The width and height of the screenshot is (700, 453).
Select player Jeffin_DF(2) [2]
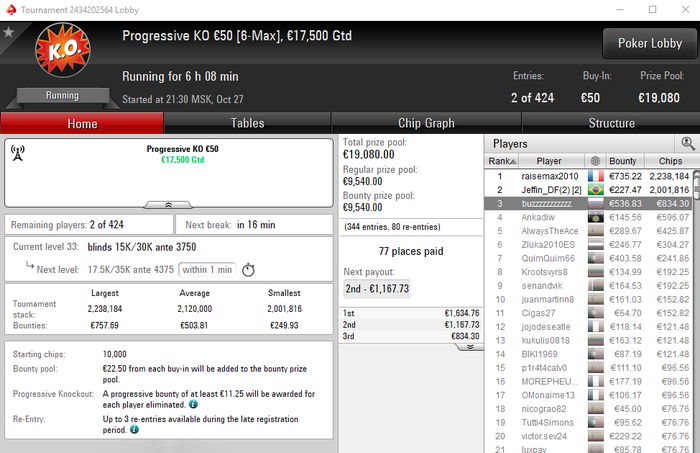[x=551, y=190]
